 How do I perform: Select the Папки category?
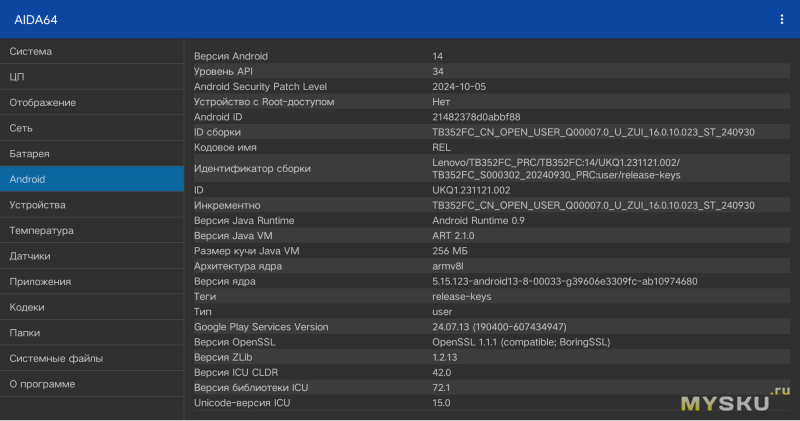click(x=92, y=332)
